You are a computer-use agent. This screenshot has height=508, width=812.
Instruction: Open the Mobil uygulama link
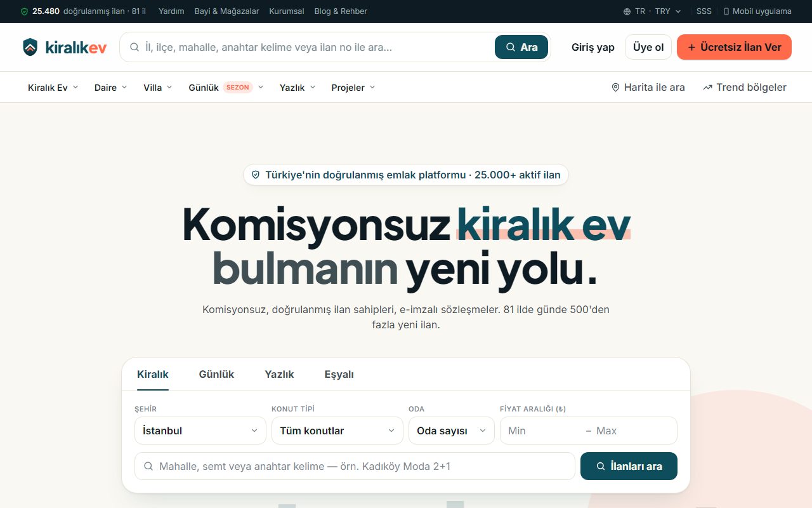click(757, 11)
